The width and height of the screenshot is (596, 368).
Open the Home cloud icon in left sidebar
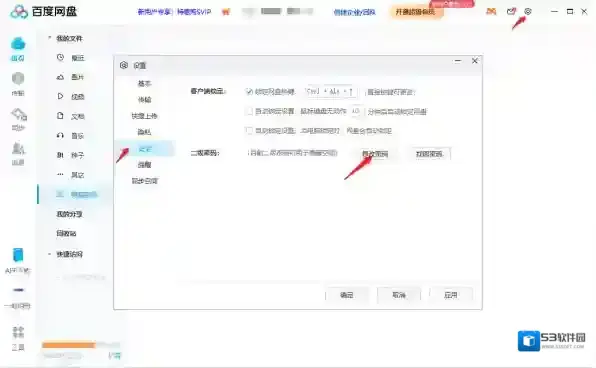click(18, 44)
